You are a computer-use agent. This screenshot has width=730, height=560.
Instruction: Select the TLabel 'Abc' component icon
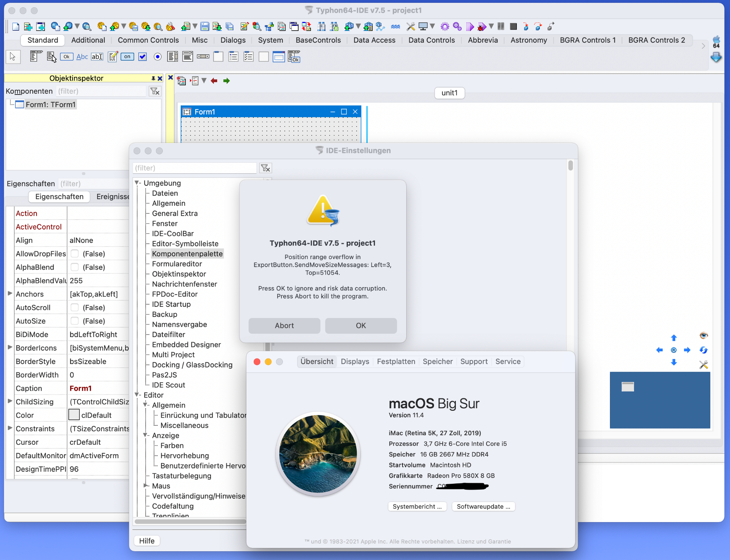82,57
